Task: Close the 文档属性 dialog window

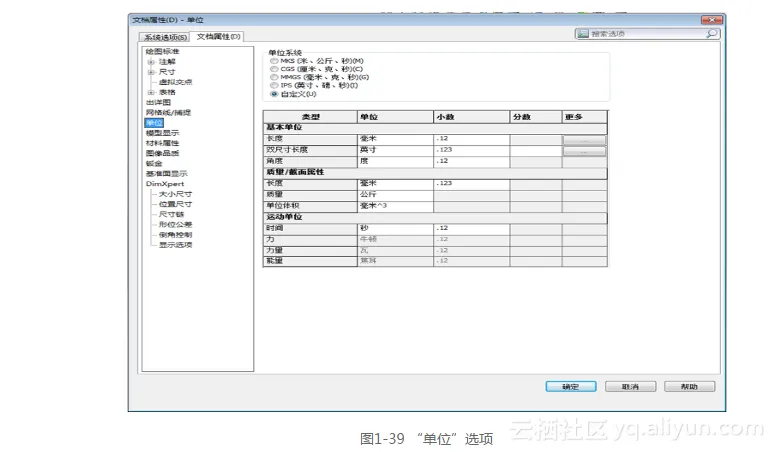Action: pos(712,20)
